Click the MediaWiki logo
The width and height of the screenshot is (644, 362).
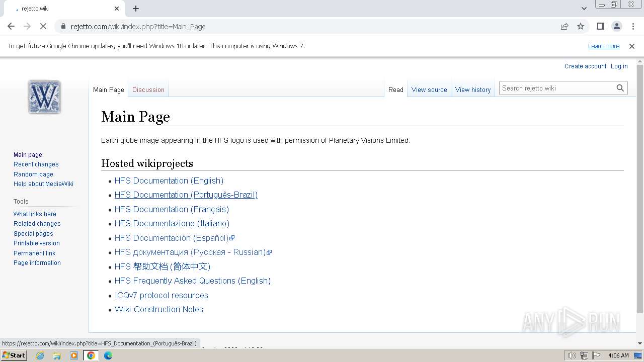44,97
